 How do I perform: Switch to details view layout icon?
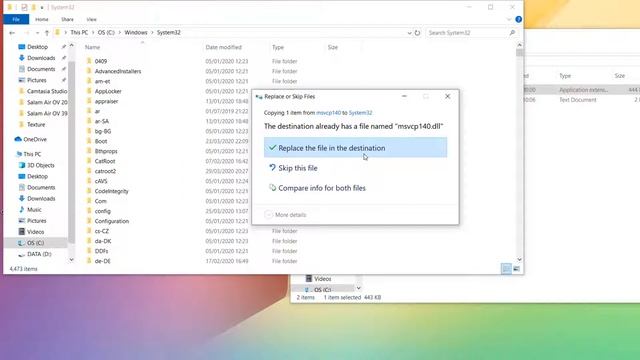point(506,269)
